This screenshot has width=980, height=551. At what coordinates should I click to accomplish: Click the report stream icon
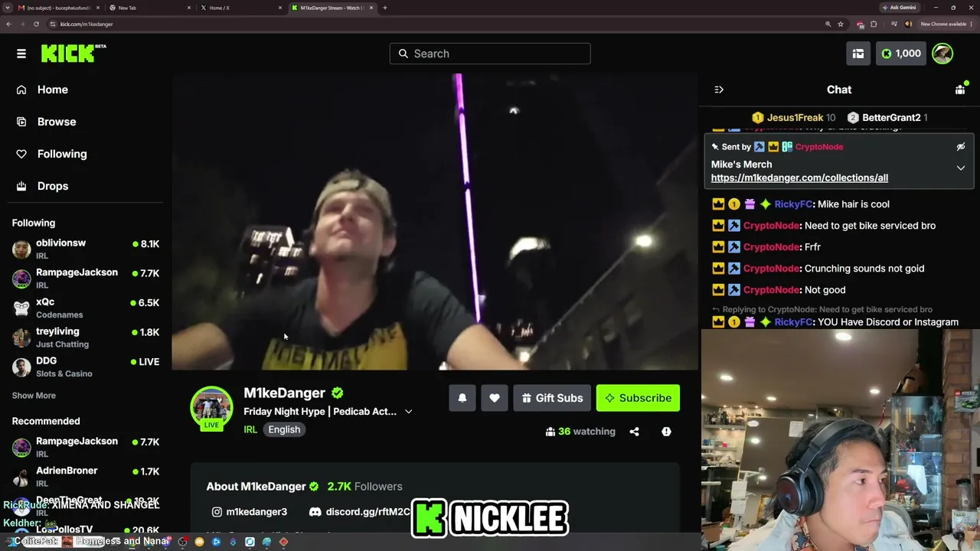click(666, 432)
